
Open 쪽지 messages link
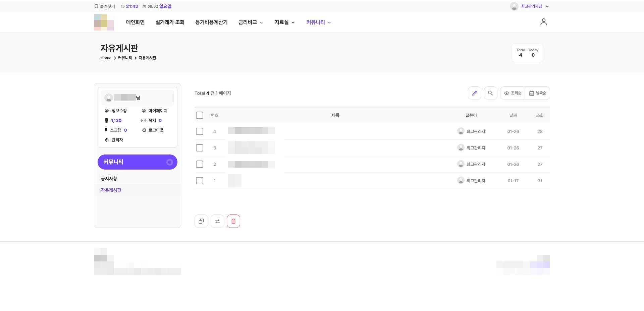click(x=152, y=120)
